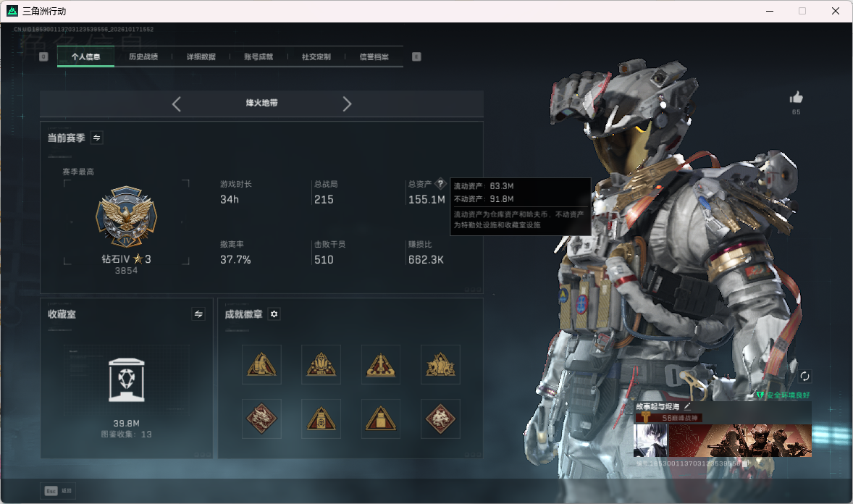Click the soldiers profile banner image

740,440
